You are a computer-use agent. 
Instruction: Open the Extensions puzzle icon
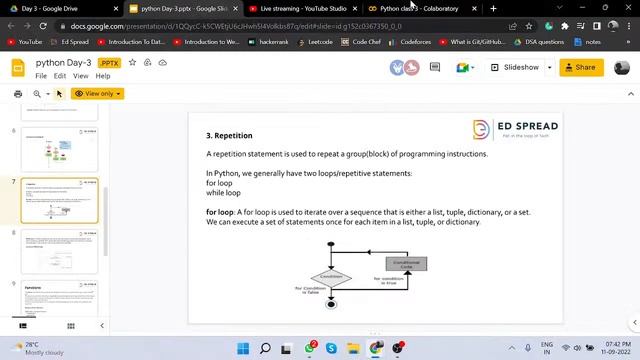click(x=565, y=26)
